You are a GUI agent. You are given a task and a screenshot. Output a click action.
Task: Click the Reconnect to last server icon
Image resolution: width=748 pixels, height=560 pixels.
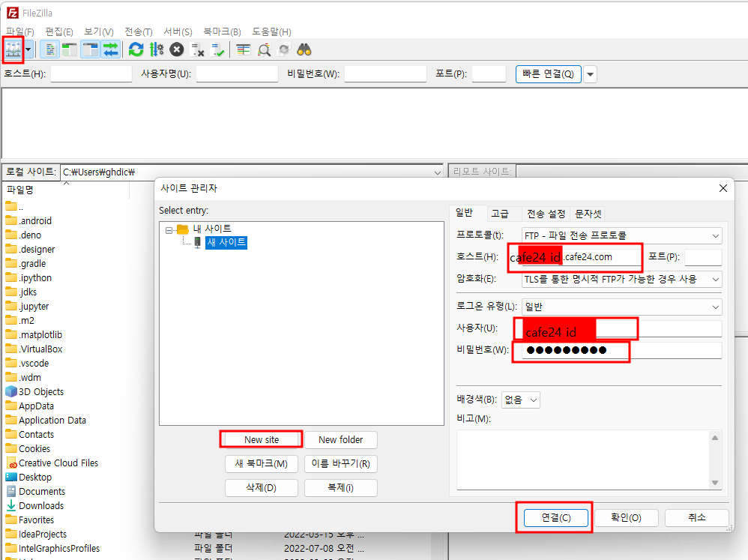point(217,49)
